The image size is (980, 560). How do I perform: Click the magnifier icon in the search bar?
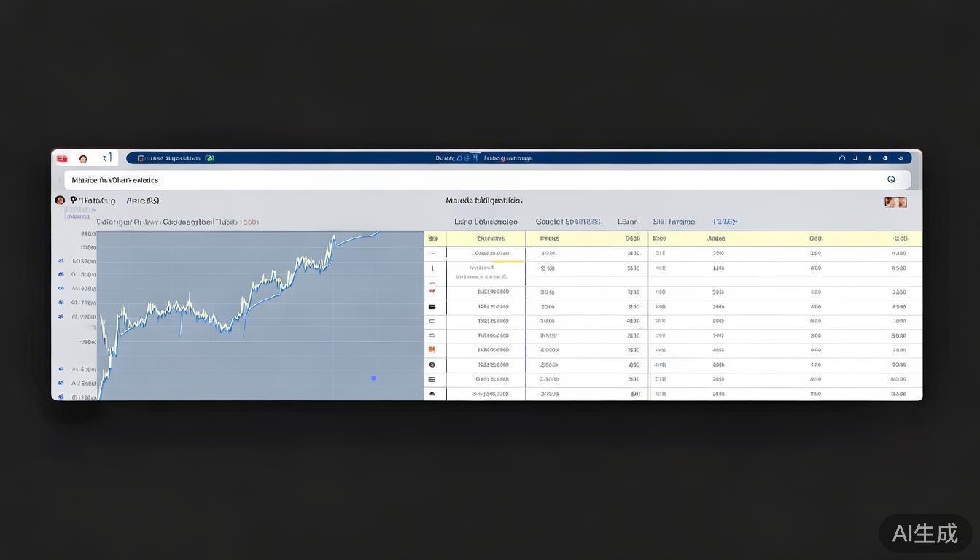pos(891,179)
